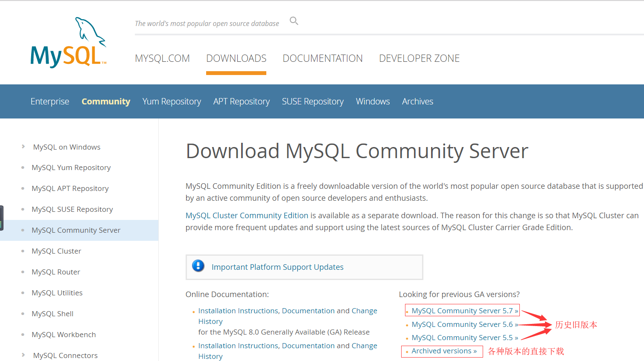Open the Yum Repository tab
Image resolution: width=644 pixels, height=361 pixels.
(172, 101)
